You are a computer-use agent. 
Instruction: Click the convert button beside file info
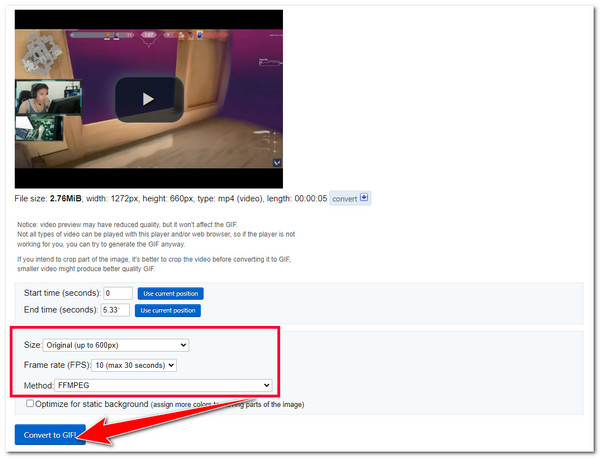350,198
